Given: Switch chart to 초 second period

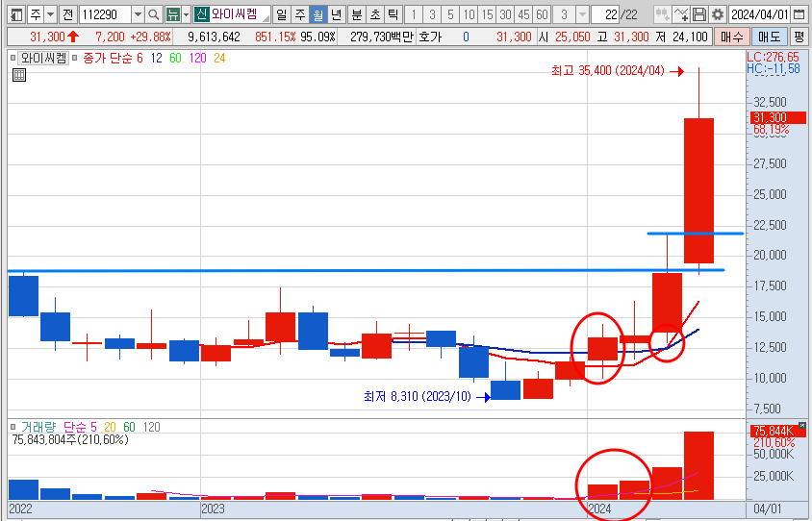Looking at the screenshot, I should 375,14.
